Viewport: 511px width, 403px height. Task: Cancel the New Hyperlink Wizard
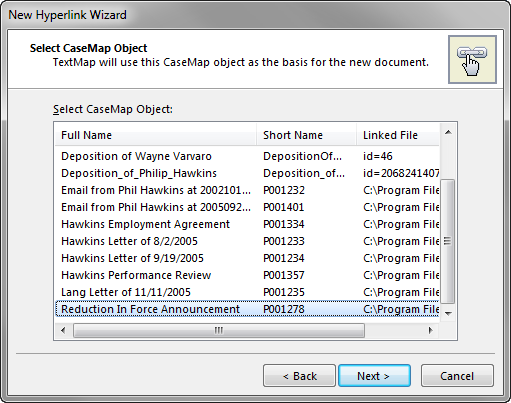457,376
